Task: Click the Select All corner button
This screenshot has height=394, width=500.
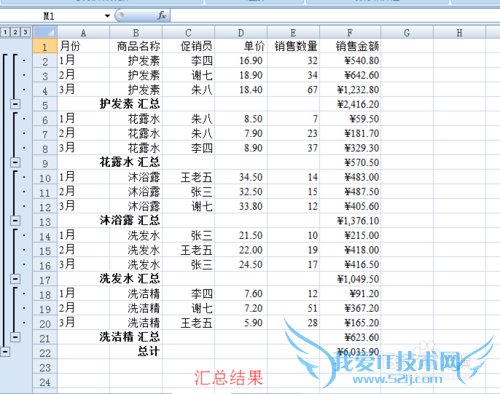Action: tap(45, 32)
